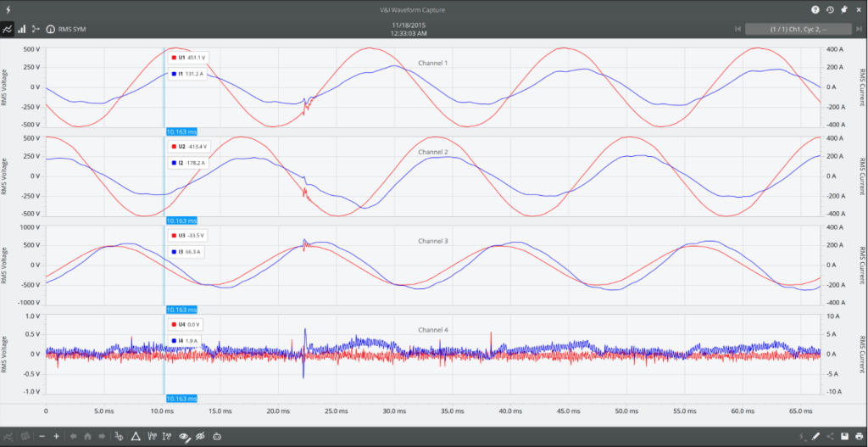
Task: Click the lightning bolt app icon
Action: tap(8, 9)
